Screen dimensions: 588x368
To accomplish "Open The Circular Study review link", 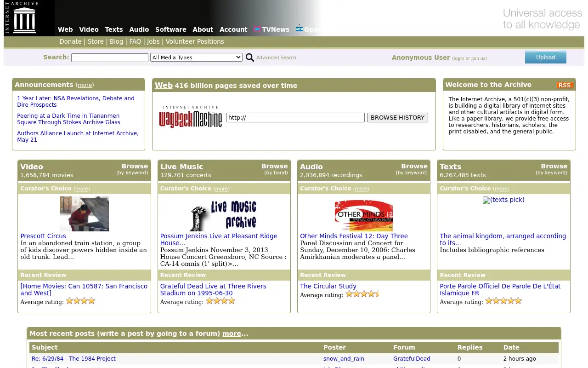I will tap(328, 286).
